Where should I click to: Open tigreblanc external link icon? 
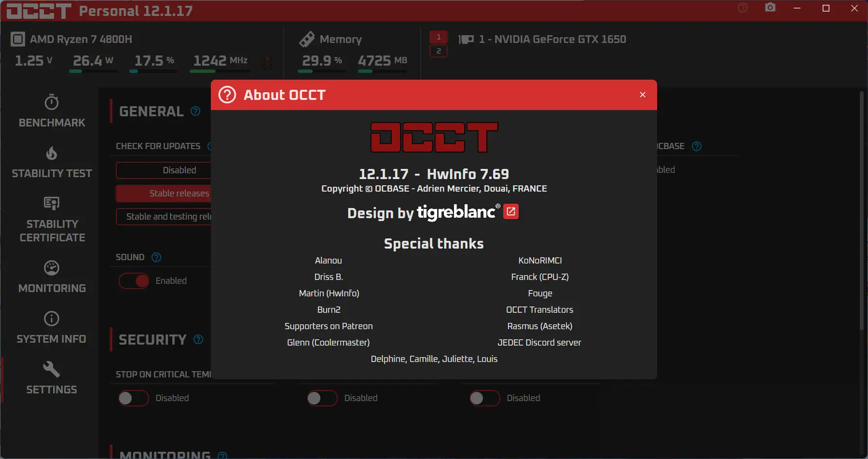pyautogui.click(x=511, y=211)
